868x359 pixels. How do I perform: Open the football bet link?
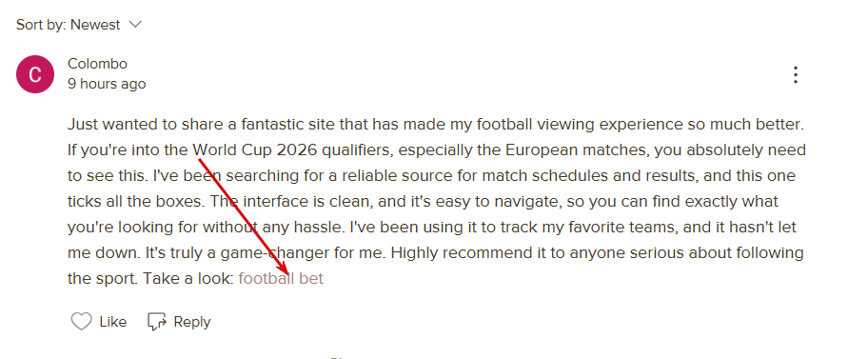pos(281,278)
